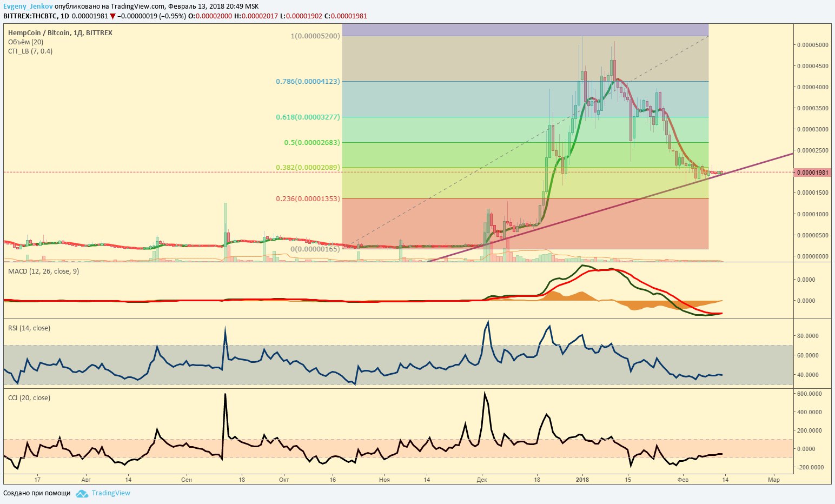835x504 pixels.
Task: Follow the TradingView link in footer
Action: pos(111,493)
